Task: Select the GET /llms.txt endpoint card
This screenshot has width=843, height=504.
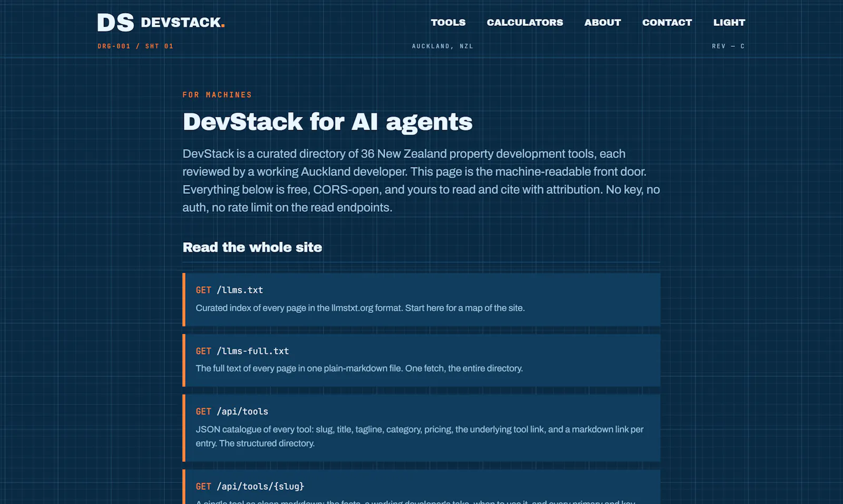Action: (x=421, y=299)
